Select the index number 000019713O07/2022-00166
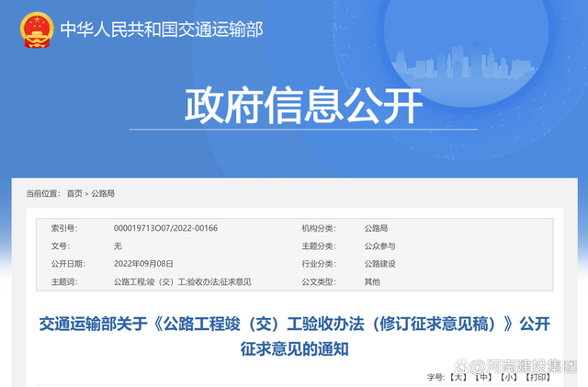Viewport: 588px width, 387px height. (x=165, y=228)
